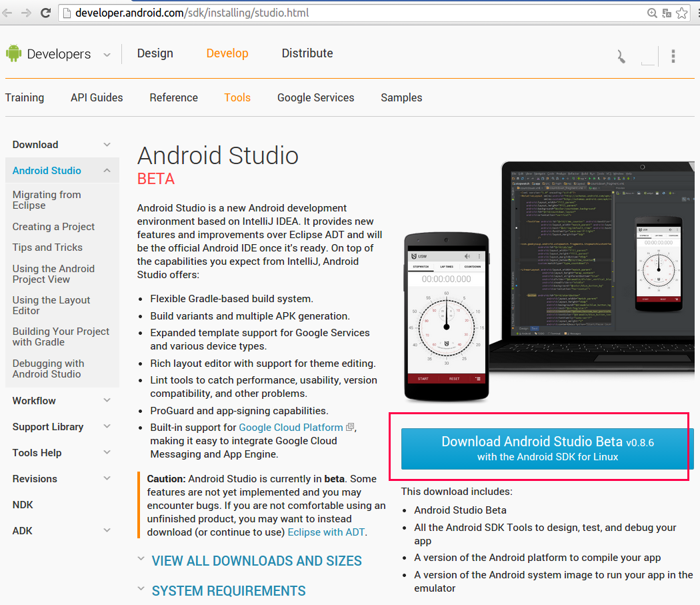The image size is (700, 605).
Task: Click the Tools Help heading text
Action: (x=37, y=453)
